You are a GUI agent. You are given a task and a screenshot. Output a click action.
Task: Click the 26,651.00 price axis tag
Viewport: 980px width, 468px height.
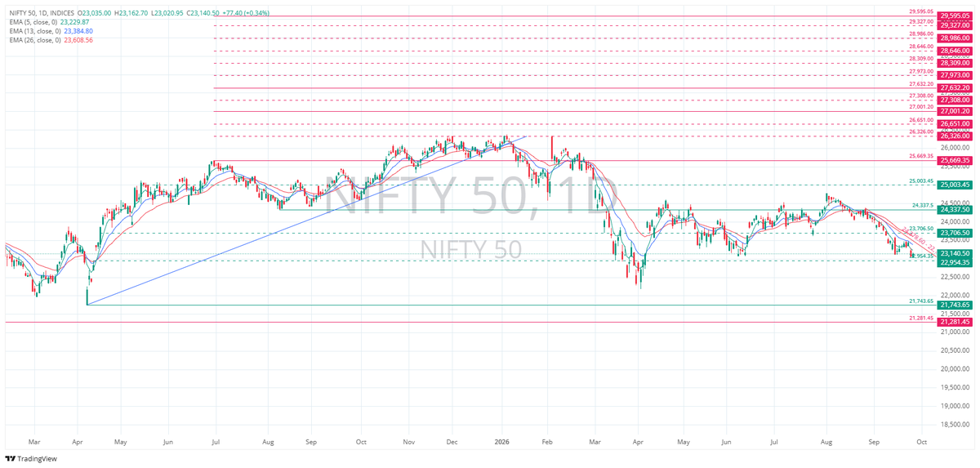point(955,124)
